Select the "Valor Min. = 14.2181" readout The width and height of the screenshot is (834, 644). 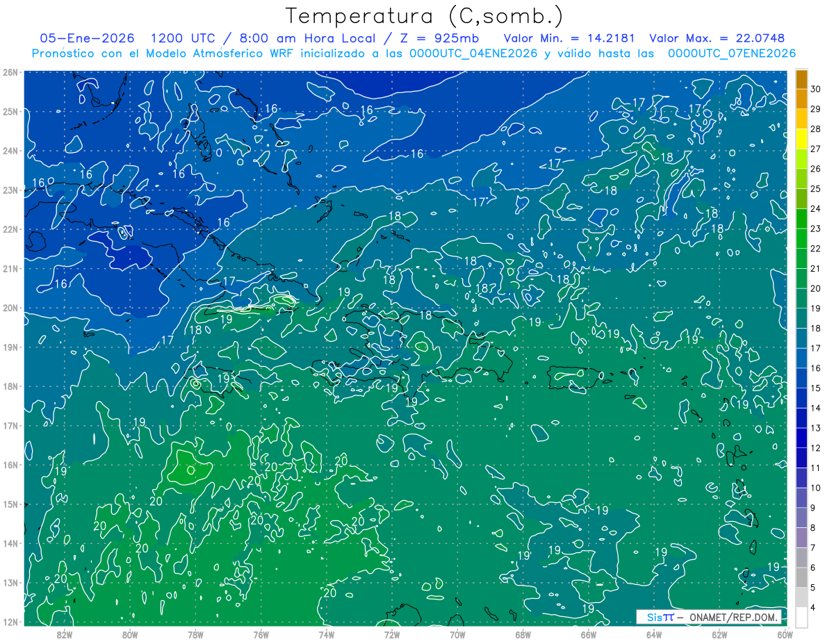click(x=570, y=38)
